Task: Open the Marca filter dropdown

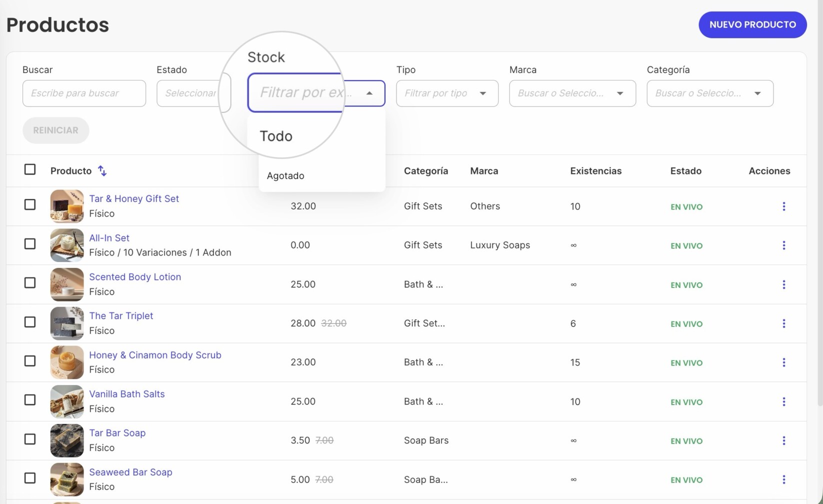Action: tap(572, 93)
